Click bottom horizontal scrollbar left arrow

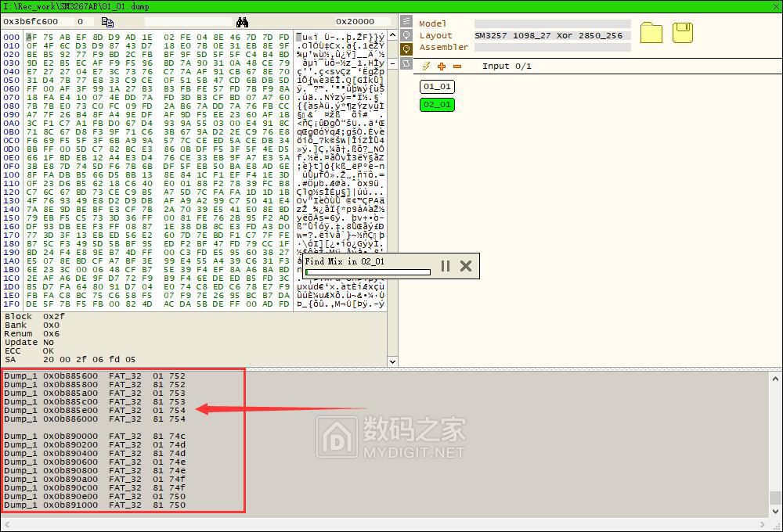(x=6, y=524)
